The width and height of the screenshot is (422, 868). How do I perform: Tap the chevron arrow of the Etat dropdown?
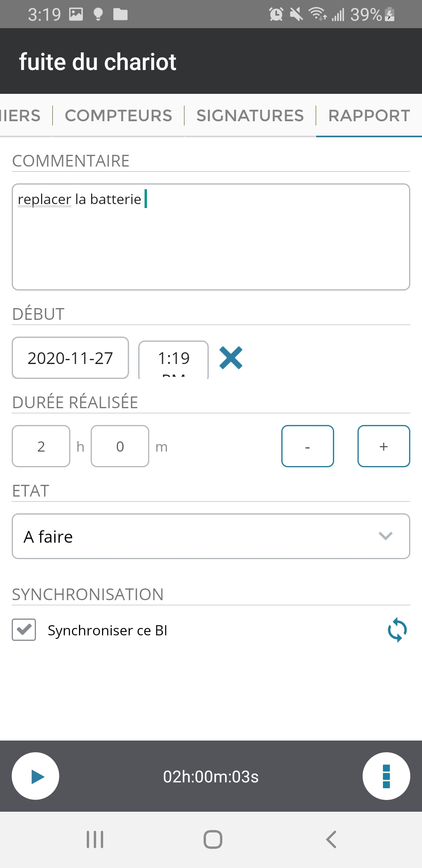tap(385, 536)
